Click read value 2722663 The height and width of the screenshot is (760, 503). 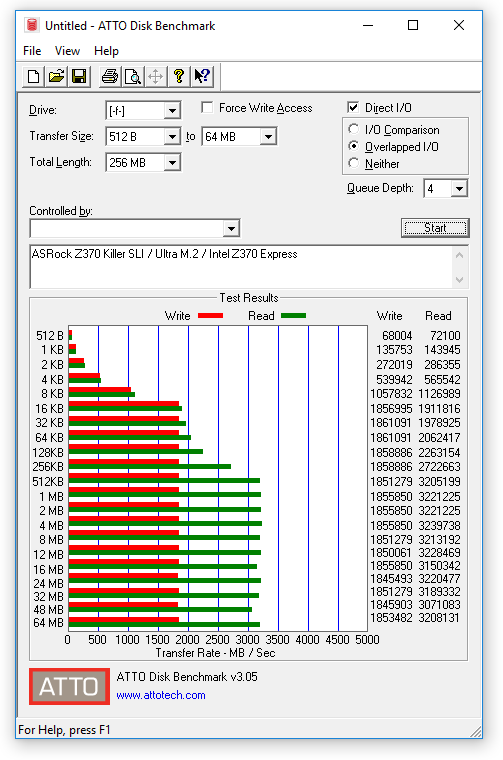tap(439, 467)
